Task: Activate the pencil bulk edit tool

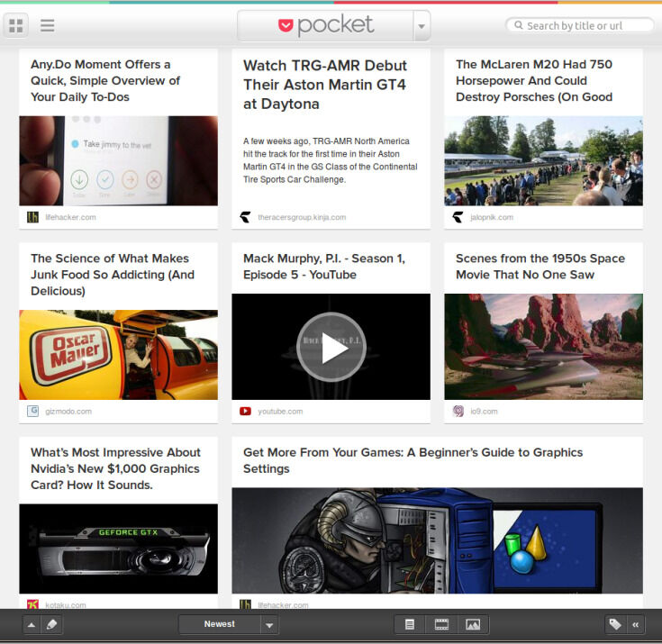Action: pos(52,624)
